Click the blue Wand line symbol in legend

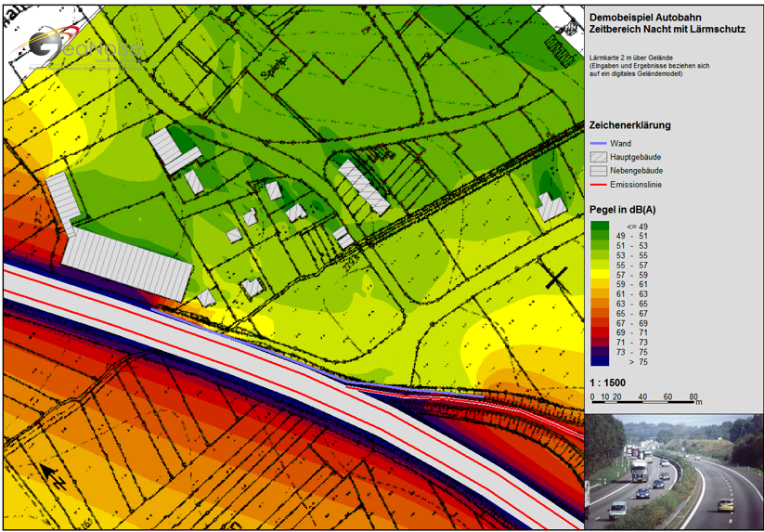coord(599,144)
